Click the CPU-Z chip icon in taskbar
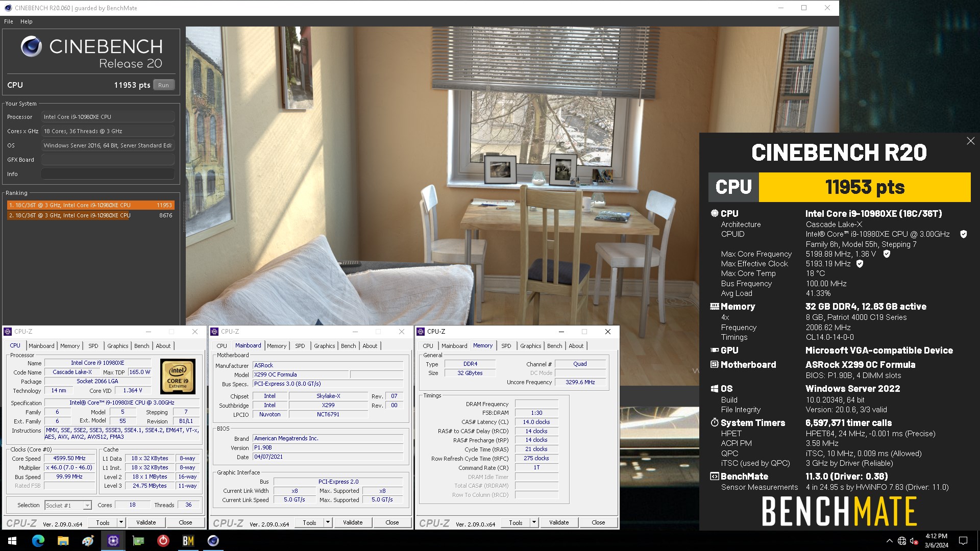 (x=113, y=541)
